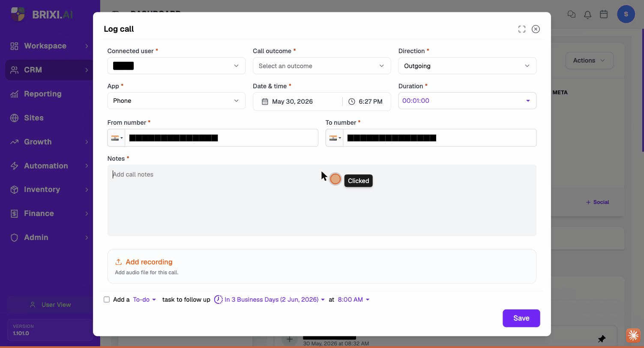Enable the follow-up task checkbox
Viewport: 644px width, 348px height.
[107, 300]
